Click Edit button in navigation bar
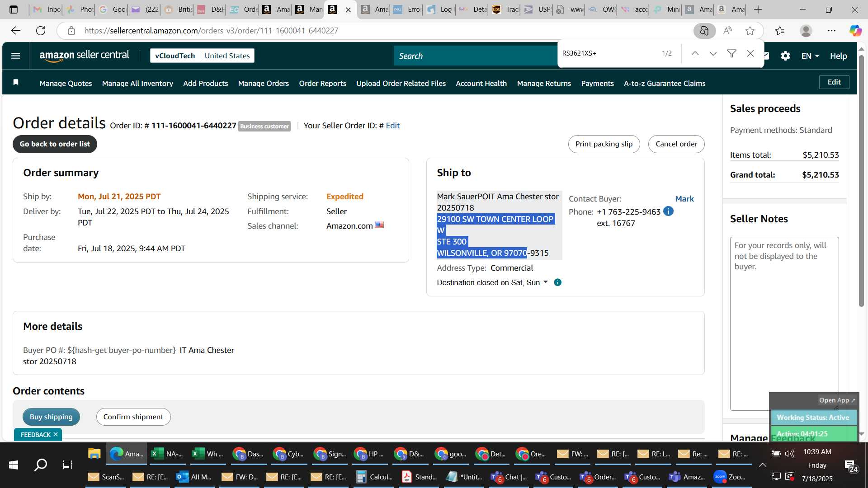868x488 pixels. click(x=834, y=82)
